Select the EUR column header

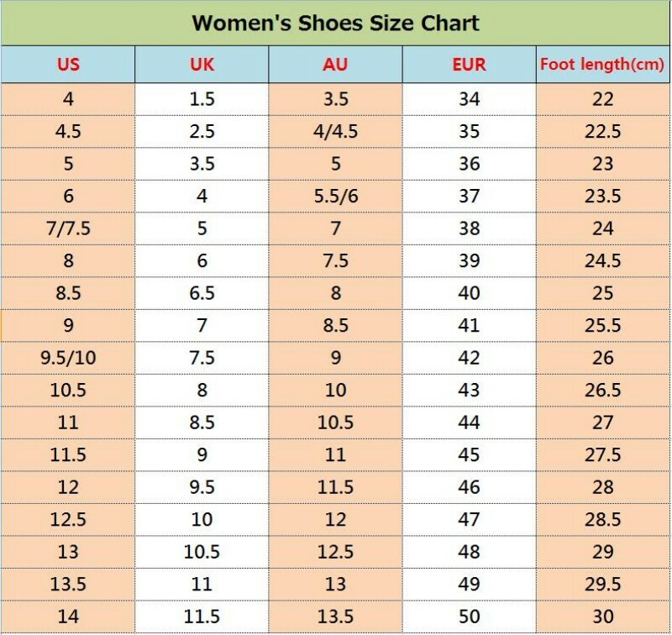pos(470,65)
